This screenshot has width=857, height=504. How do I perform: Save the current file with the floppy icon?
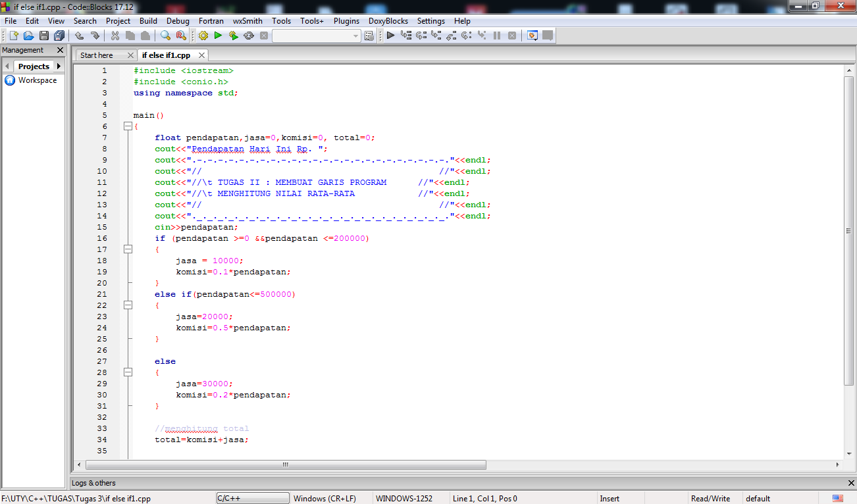click(44, 36)
